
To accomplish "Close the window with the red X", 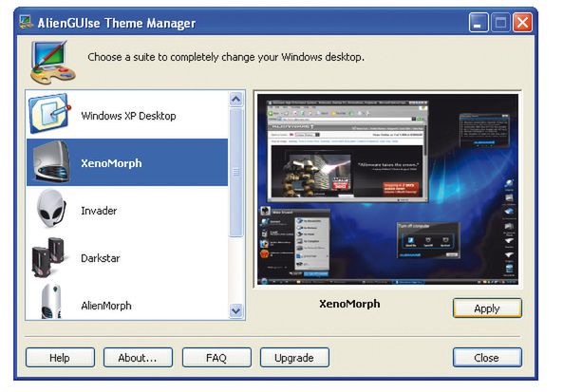I will 522,22.
